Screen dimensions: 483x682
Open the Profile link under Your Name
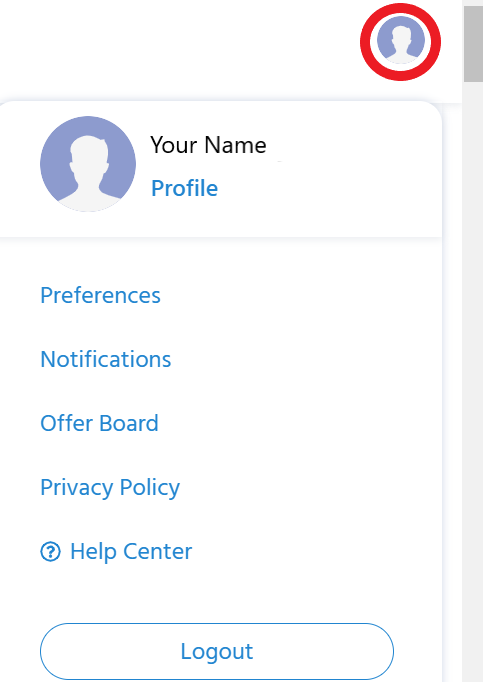tap(184, 188)
